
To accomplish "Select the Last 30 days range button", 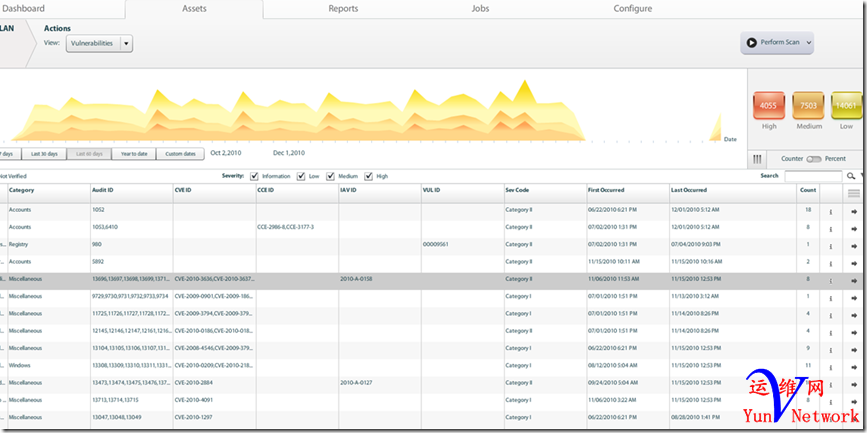I will [x=45, y=154].
